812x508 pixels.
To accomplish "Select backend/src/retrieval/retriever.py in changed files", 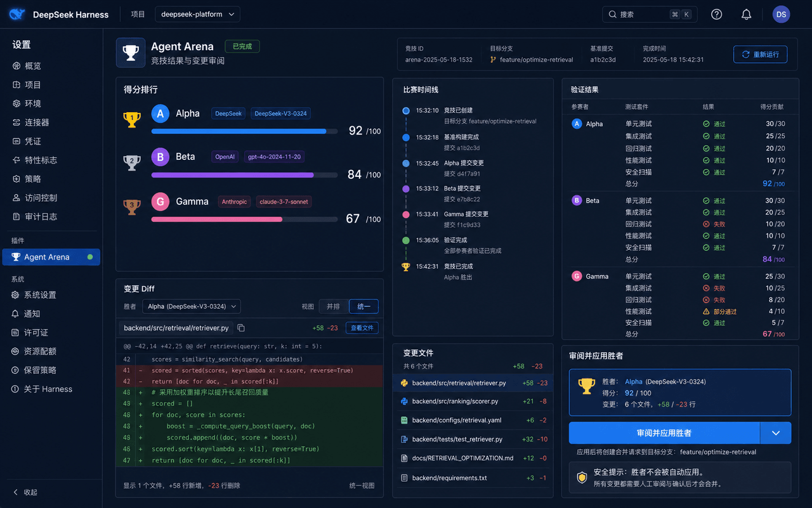I will click(473, 383).
